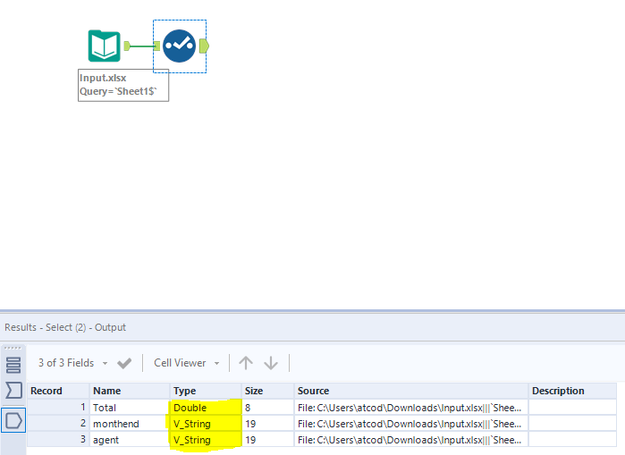Open the 3 of 3 Fields dropdown
This screenshot has width=625, height=455.
click(73, 363)
